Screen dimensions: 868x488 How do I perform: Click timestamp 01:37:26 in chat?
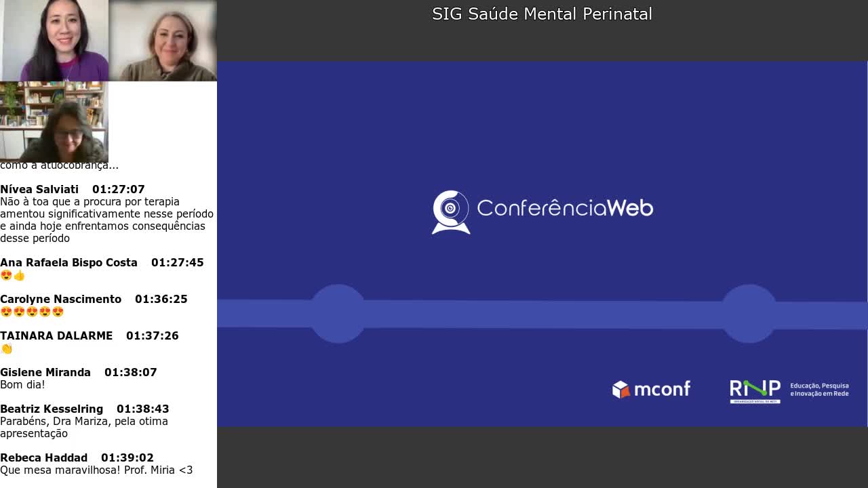point(153,335)
